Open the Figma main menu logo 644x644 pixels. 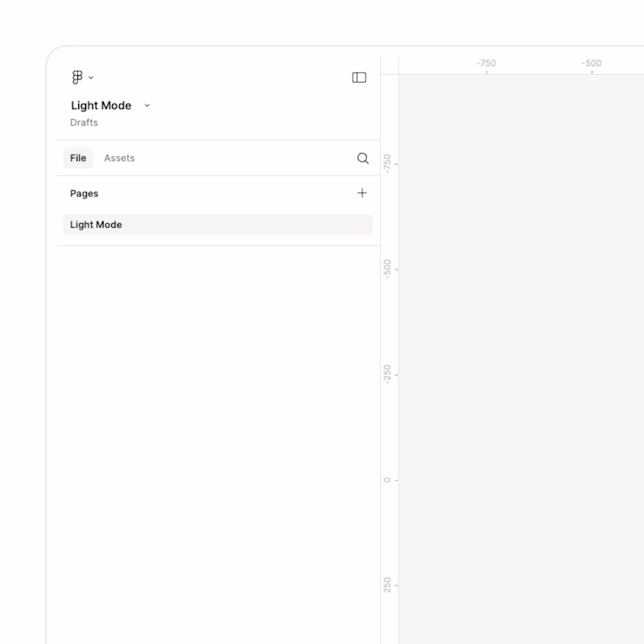point(77,77)
